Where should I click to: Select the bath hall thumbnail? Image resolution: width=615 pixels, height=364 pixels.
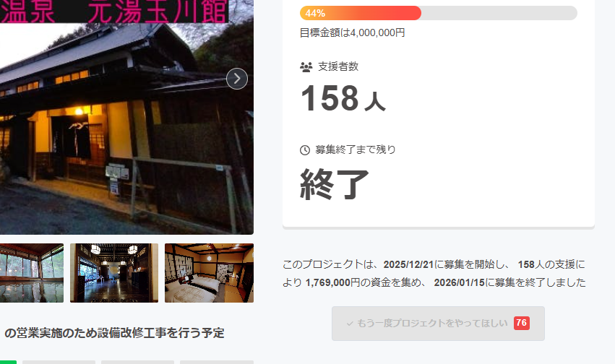(32, 273)
